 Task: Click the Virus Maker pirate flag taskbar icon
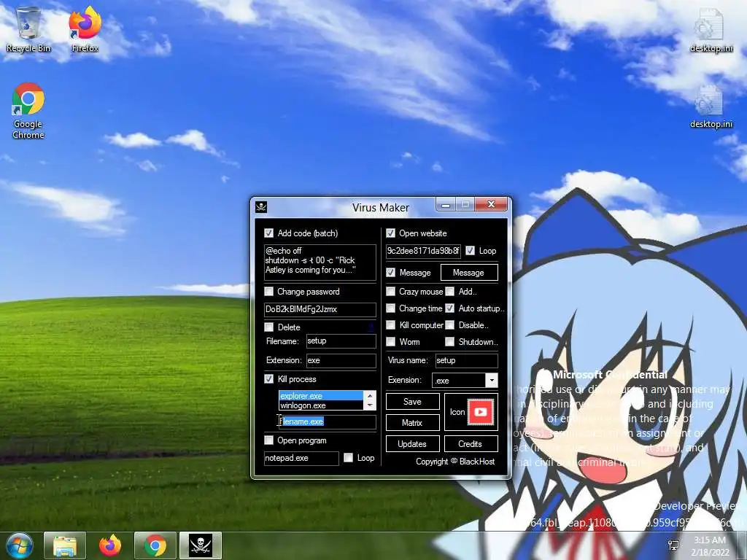point(201,545)
